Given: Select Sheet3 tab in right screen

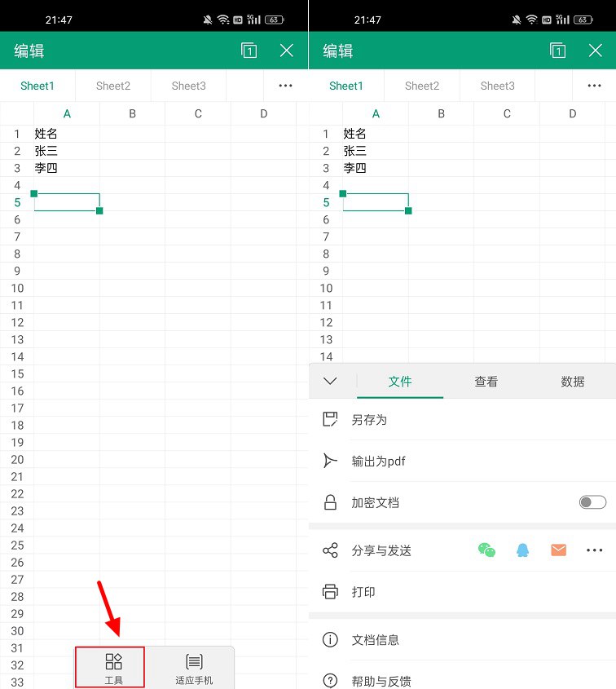Looking at the screenshot, I should click(498, 86).
